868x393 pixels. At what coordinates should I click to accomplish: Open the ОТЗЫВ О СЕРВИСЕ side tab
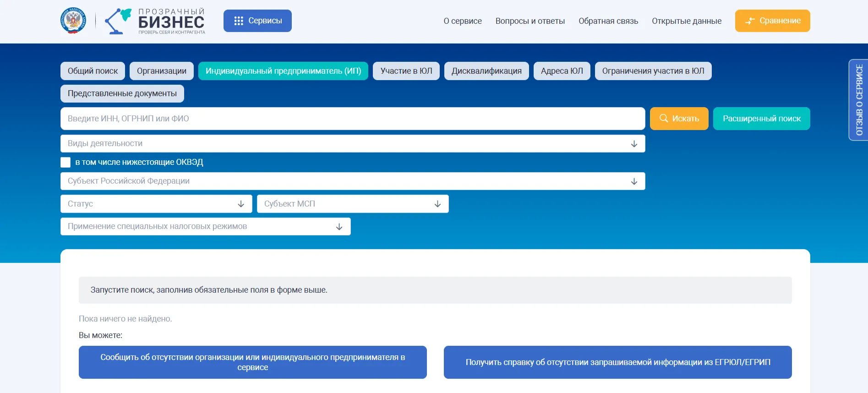click(x=858, y=100)
